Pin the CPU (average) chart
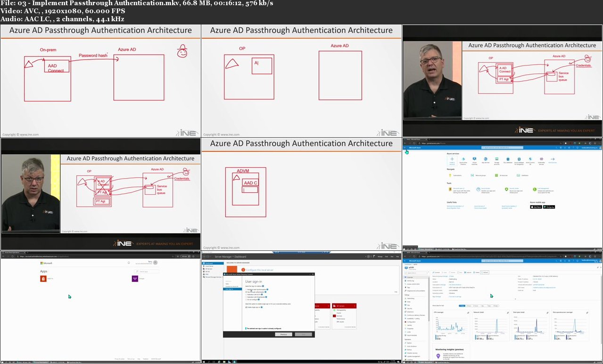This screenshot has height=364, width=603. click(468, 313)
